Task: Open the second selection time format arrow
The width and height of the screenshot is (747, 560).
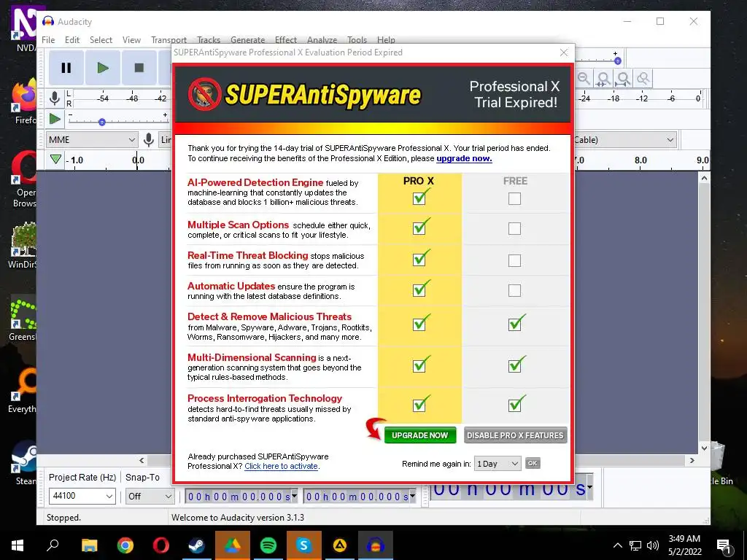Action: (x=413, y=496)
